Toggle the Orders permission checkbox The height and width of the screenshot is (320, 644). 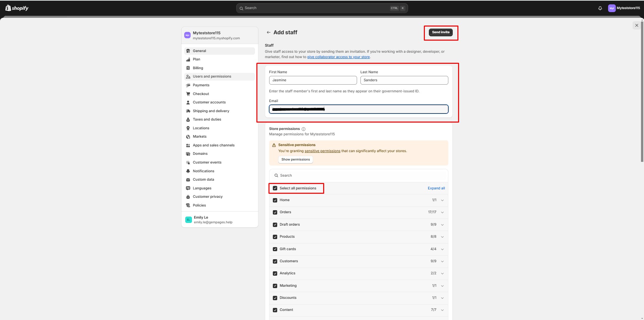(275, 212)
